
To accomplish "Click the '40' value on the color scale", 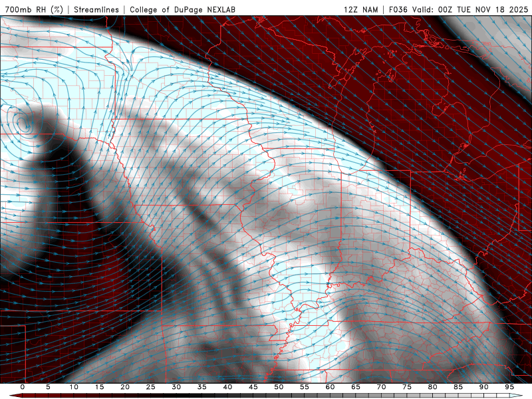I will click(x=227, y=387).
